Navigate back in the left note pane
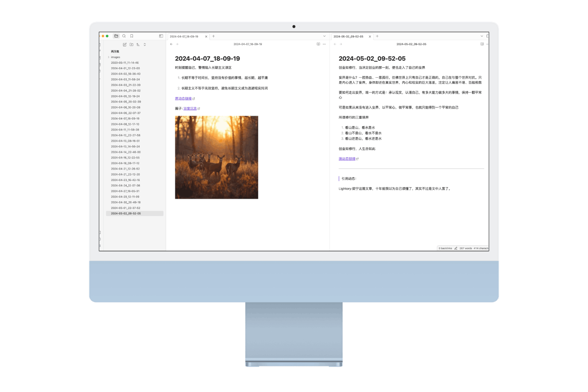588x392 pixels. click(x=171, y=44)
